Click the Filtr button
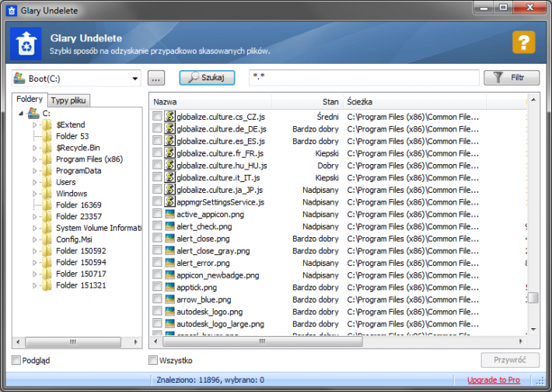The width and height of the screenshot is (552, 392). (512, 78)
